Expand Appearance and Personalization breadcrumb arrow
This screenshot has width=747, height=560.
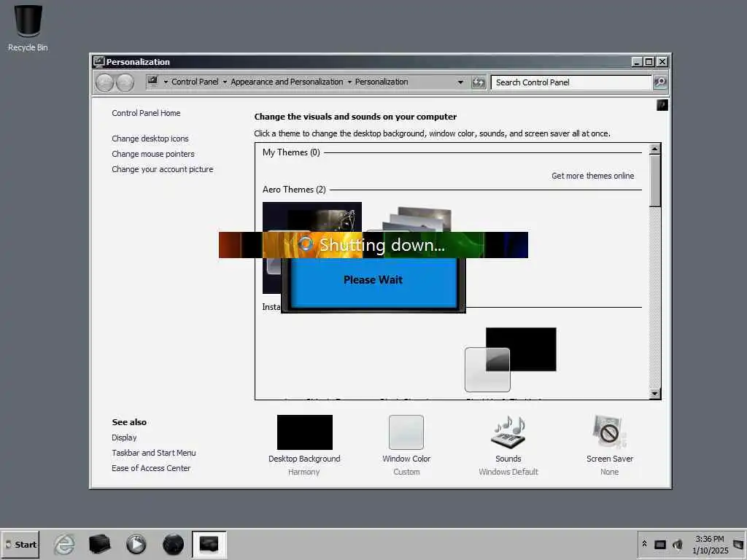pyautogui.click(x=225, y=82)
